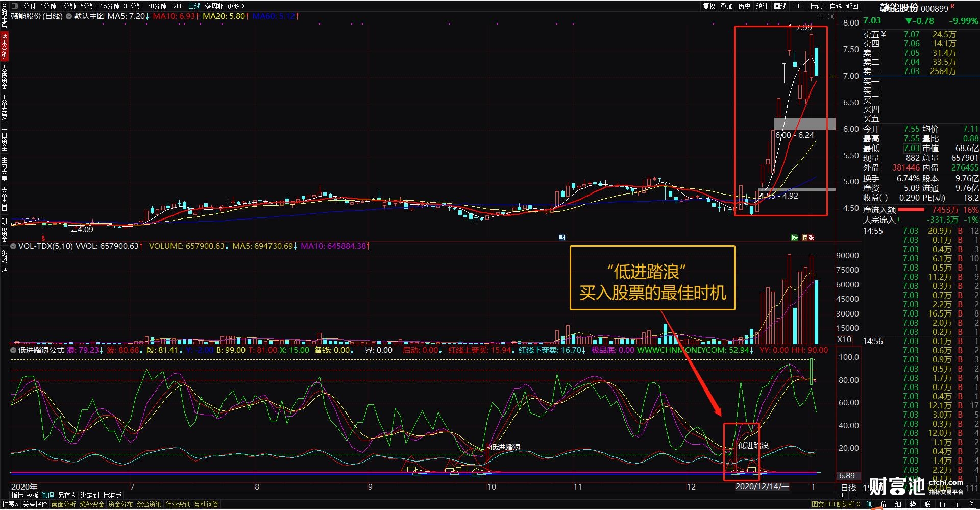Switch to 60分钟 timeframe
980x510 pixels.
157,6
